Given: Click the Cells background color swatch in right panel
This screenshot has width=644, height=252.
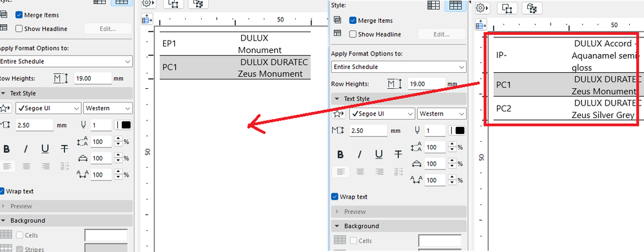Looking at the screenshot, I should coord(440,240).
